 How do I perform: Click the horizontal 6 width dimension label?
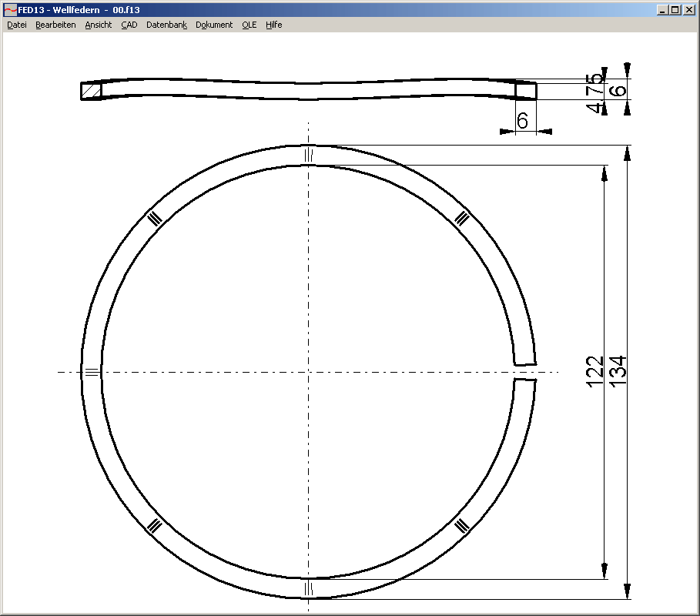(x=522, y=121)
